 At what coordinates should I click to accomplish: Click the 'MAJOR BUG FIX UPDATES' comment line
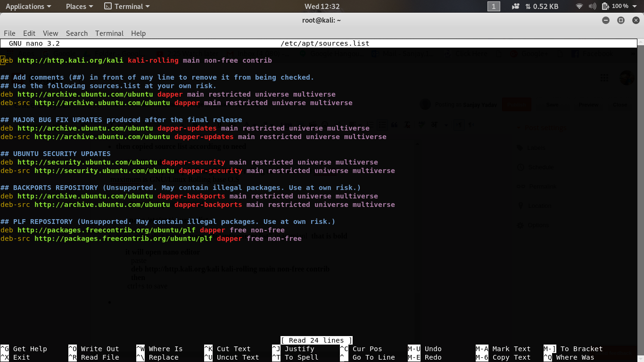[121, 120]
